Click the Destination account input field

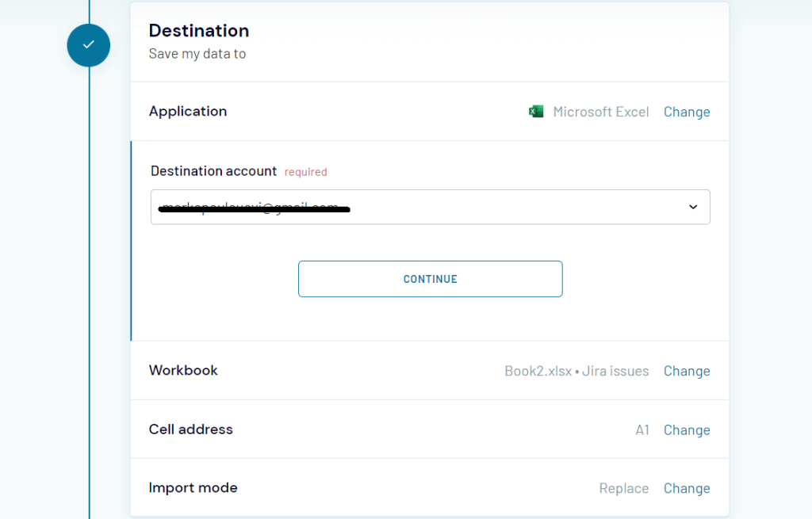[396, 206]
